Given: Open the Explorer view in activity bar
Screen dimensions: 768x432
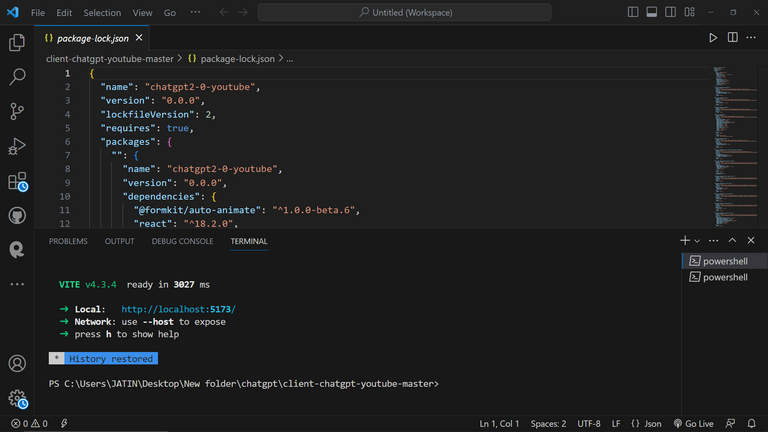Looking at the screenshot, I should click(17, 43).
